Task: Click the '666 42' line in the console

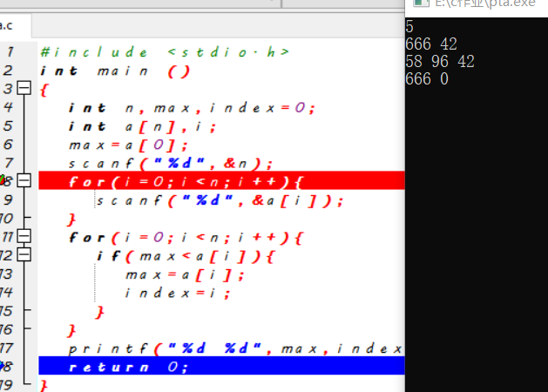Action: click(x=431, y=44)
